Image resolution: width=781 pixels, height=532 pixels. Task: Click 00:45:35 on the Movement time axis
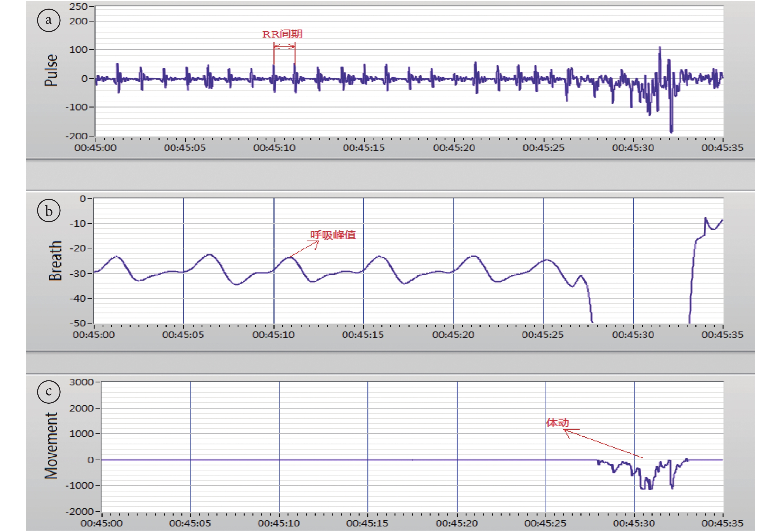point(723,523)
